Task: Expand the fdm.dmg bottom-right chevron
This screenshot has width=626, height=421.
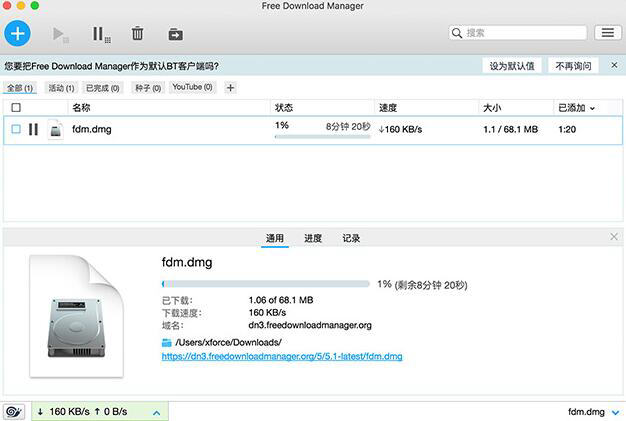Action: click(615, 412)
